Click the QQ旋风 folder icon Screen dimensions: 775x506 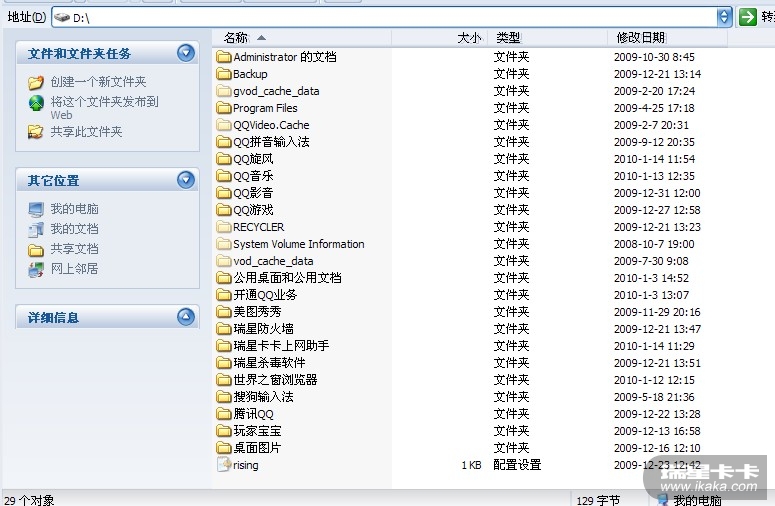coord(224,159)
